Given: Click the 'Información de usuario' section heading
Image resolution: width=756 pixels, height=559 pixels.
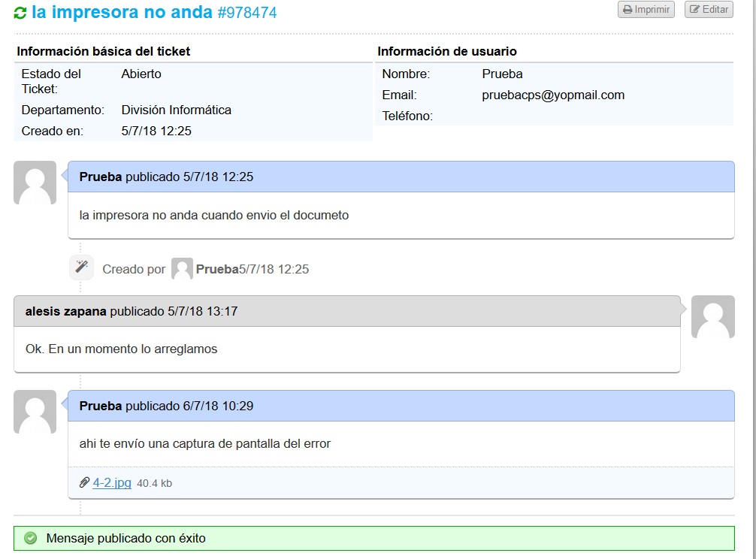Looking at the screenshot, I should pyautogui.click(x=446, y=52).
